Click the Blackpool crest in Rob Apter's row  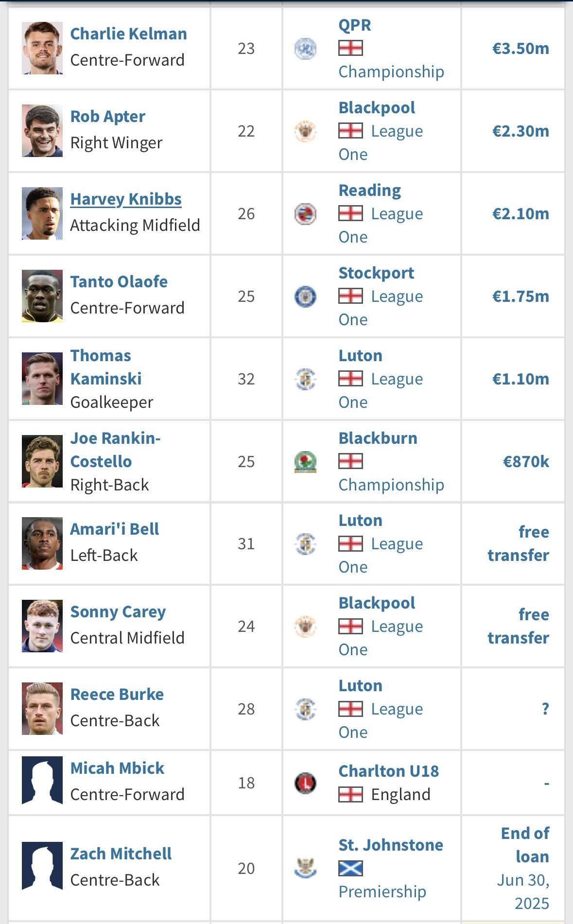[x=305, y=131]
